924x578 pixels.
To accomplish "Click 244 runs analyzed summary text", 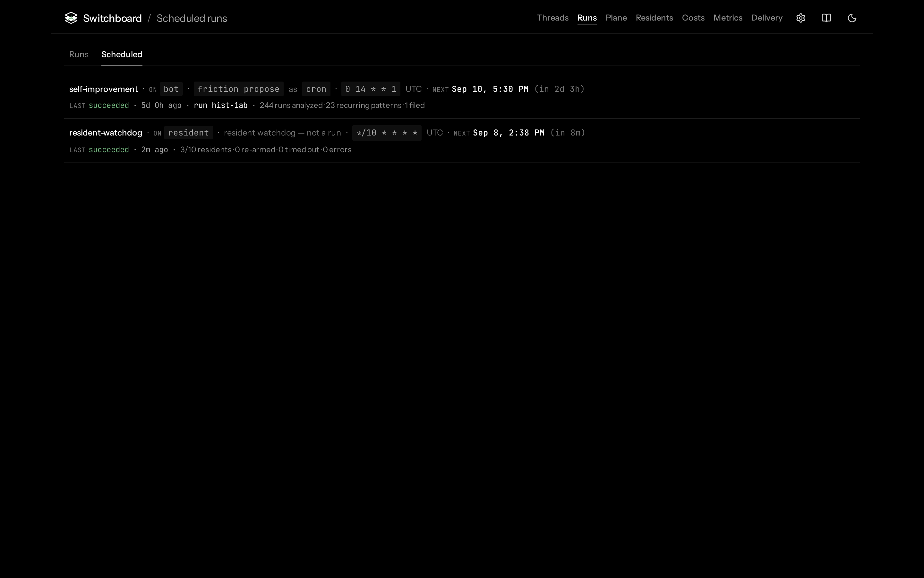I will [x=291, y=105].
